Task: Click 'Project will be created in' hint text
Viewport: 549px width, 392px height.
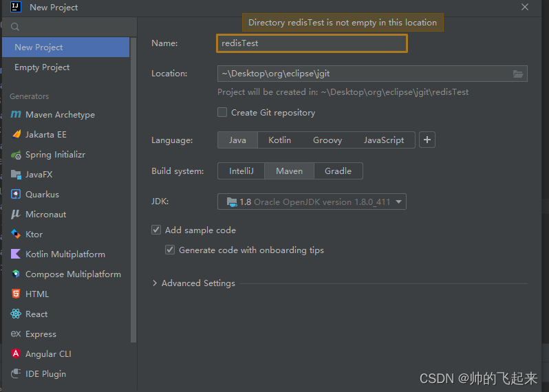Action: (343, 92)
